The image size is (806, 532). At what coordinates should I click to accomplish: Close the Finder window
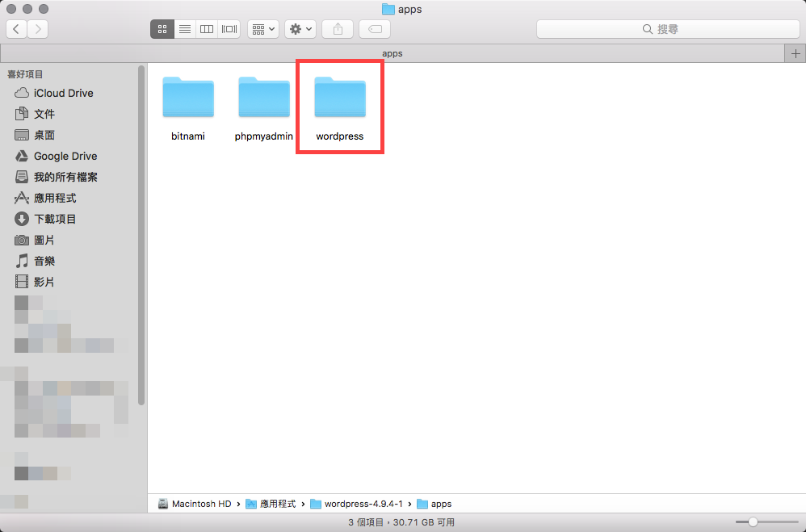pyautogui.click(x=11, y=9)
